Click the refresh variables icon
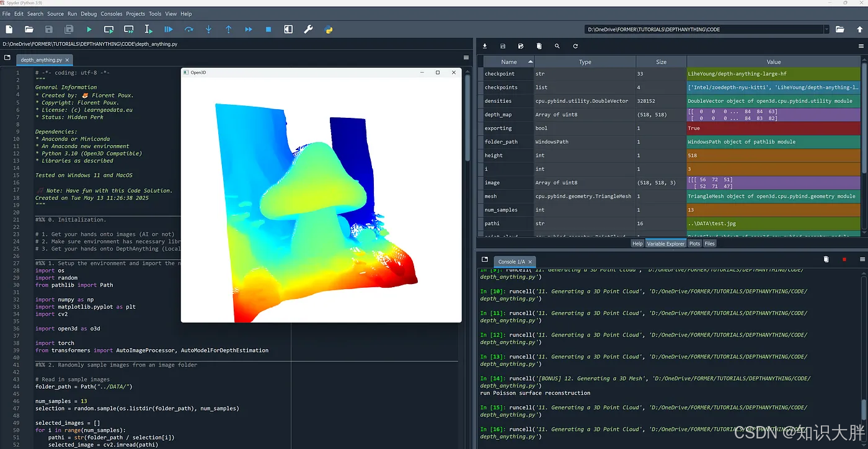This screenshot has width=868, height=449. click(x=575, y=46)
